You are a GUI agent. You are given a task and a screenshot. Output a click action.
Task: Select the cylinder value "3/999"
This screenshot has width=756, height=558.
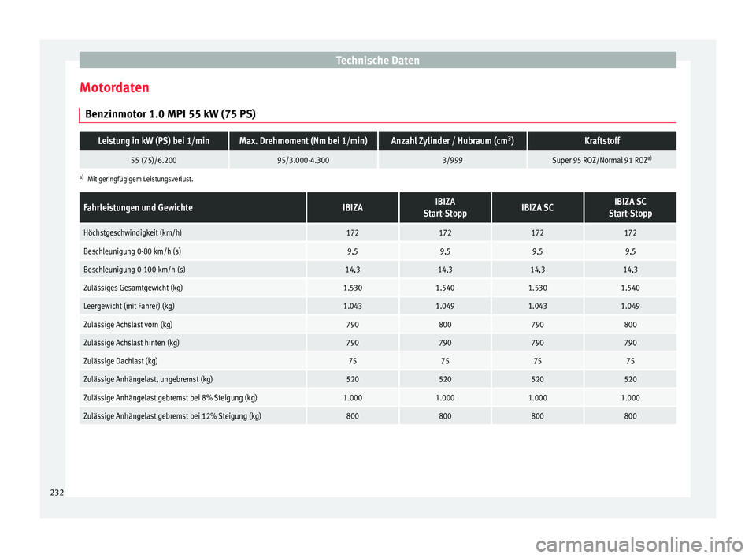pyautogui.click(x=452, y=160)
